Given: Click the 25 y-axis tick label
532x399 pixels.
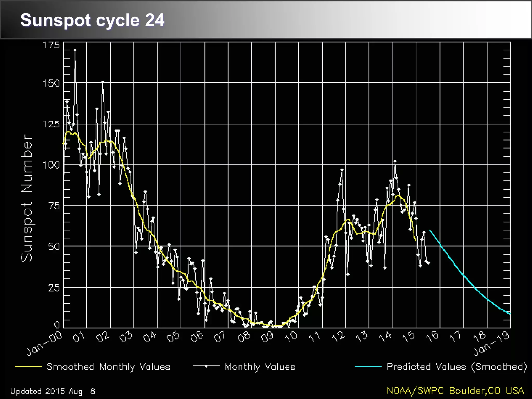Looking at the screenshot, I should pos(54,288).
